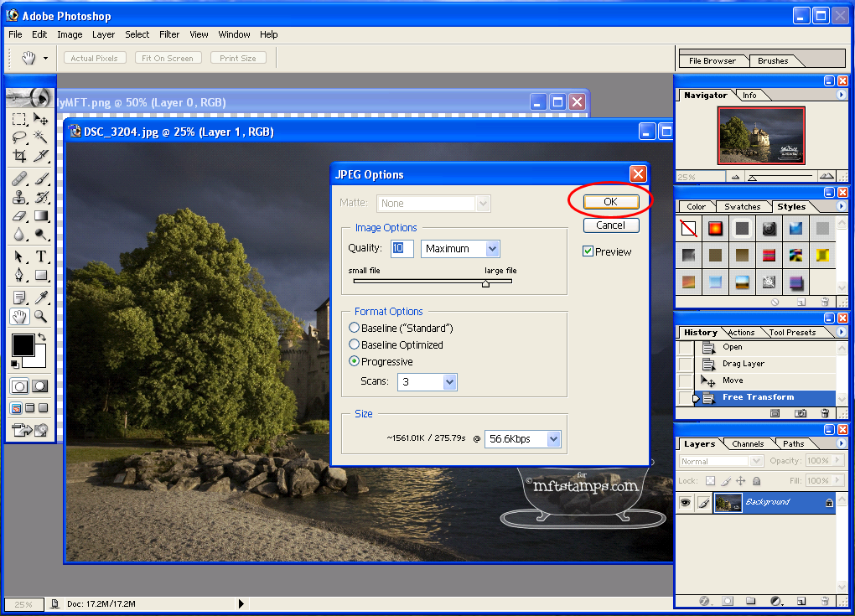Open the Layer menu

(x=103, y=34)
